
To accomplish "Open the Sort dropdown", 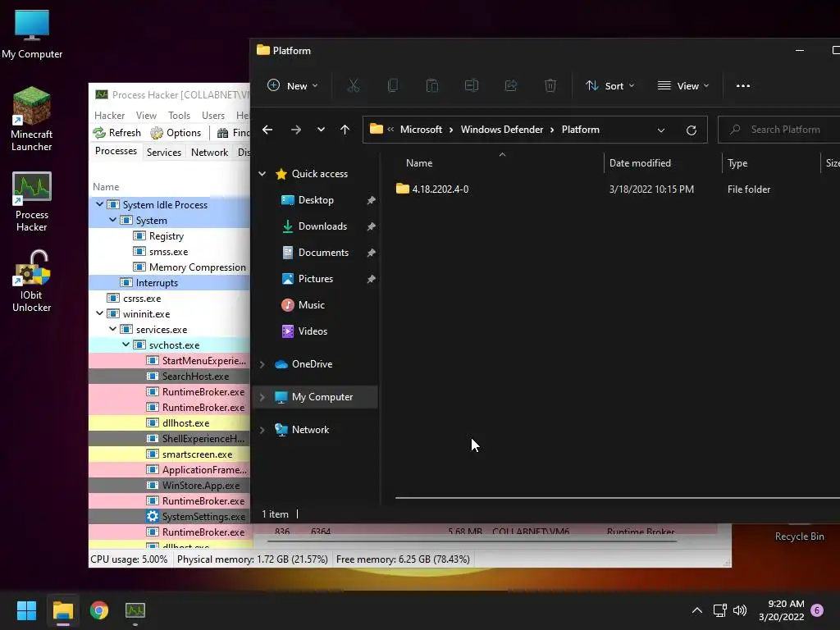I will click(x=610, y=85).
